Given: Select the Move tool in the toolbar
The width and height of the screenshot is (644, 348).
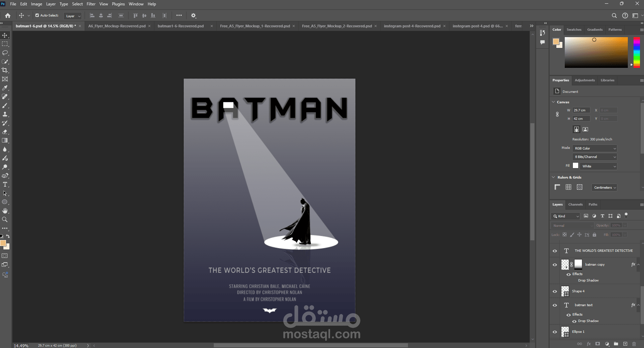Looking at the screenshot, I should click(x=5, y=35).
